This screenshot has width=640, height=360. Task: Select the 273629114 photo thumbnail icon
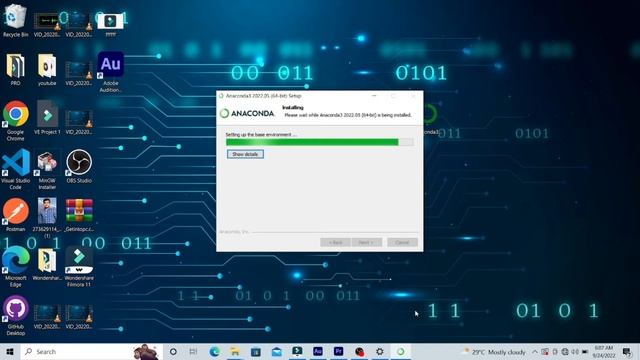[x=47, y=218]
